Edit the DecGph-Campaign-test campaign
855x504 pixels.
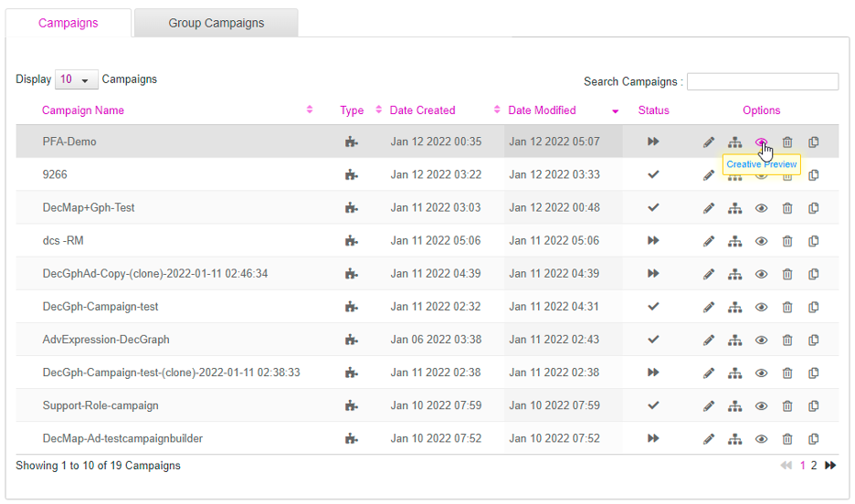[708, 308]
